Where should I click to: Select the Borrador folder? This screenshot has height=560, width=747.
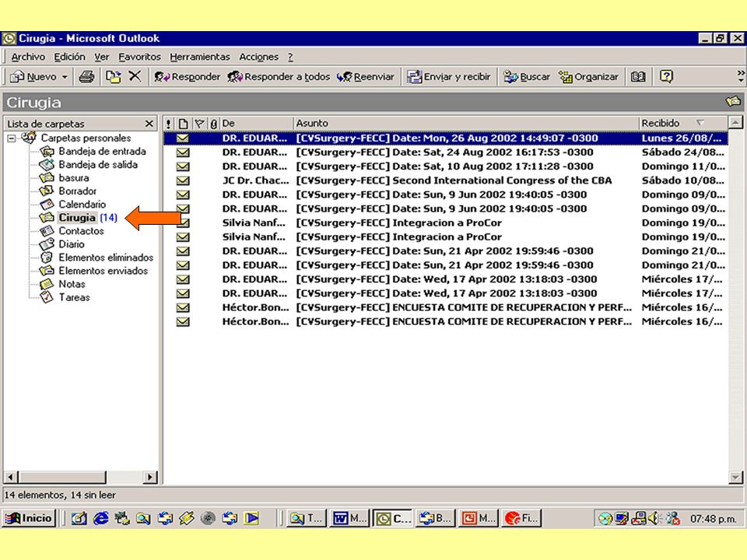[78, 191]
